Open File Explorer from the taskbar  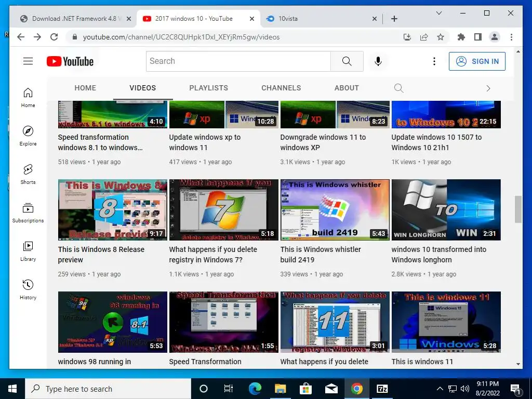click(280, 389)
